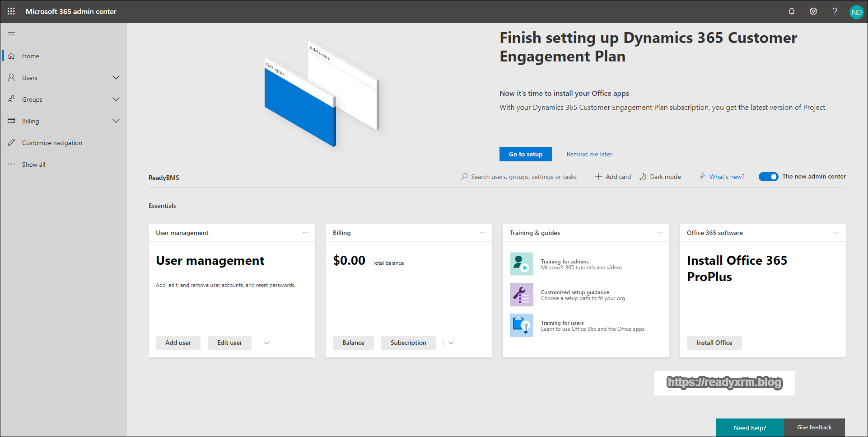The height and width of the screenshot is (437, 868).
Task: Click the notifications bell icon
Action: 792,11
